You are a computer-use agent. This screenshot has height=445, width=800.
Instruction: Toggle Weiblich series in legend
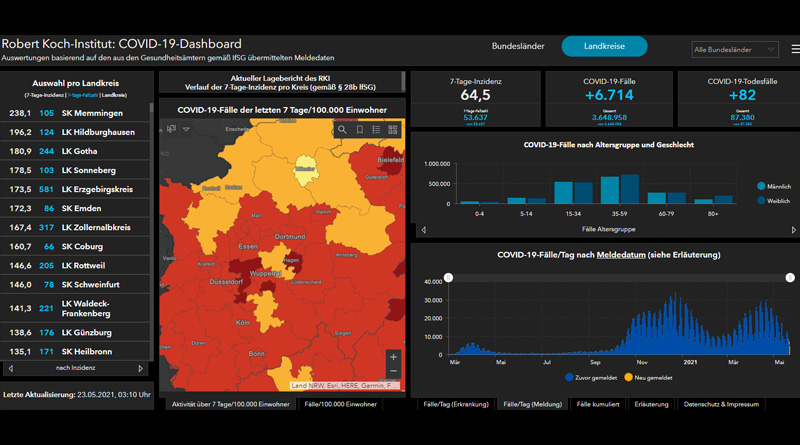tap(773, 201)
